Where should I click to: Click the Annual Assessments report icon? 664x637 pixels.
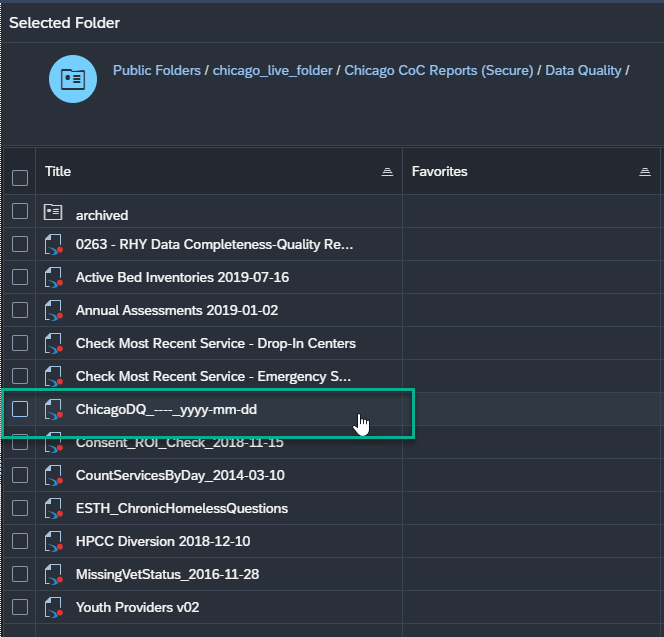tap(53, 311)
